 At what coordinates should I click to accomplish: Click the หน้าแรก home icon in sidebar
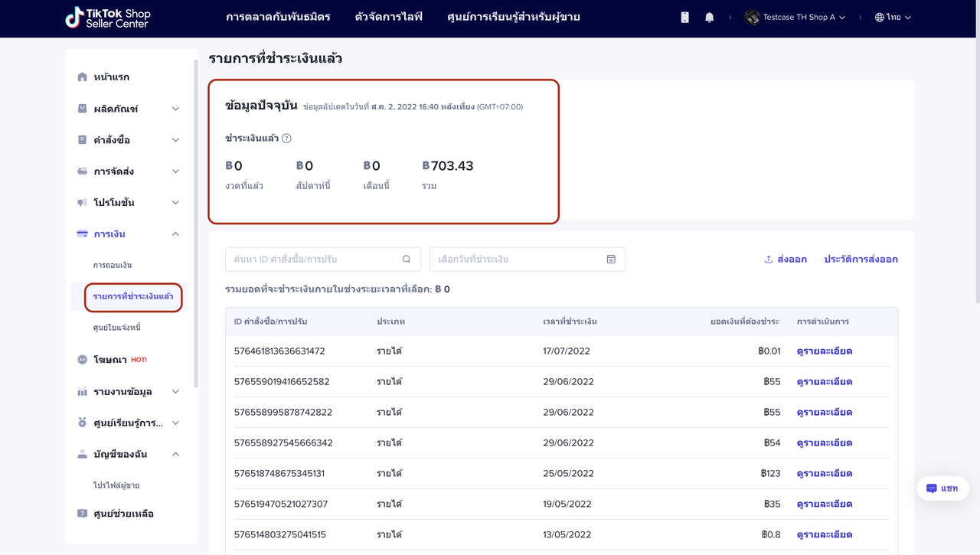pyautogui.click(x=83, y=77)
